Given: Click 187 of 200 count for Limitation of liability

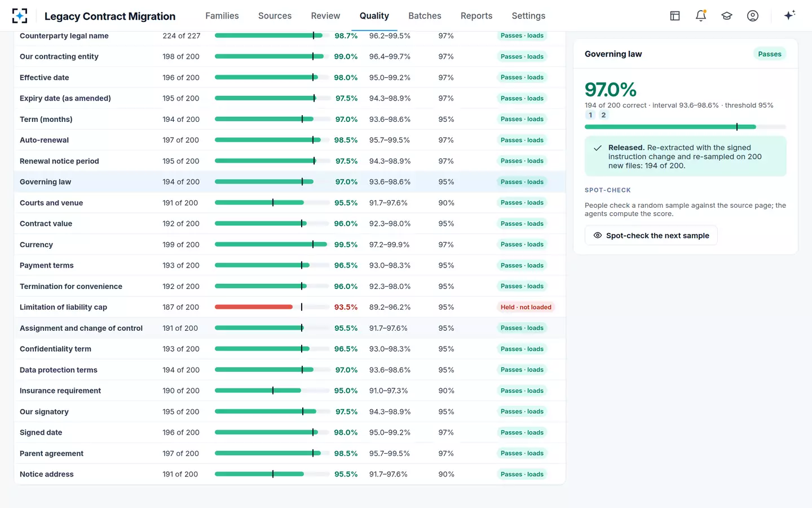Looking at the screenshot, I should pyautogui.click(x=180, y=307).
